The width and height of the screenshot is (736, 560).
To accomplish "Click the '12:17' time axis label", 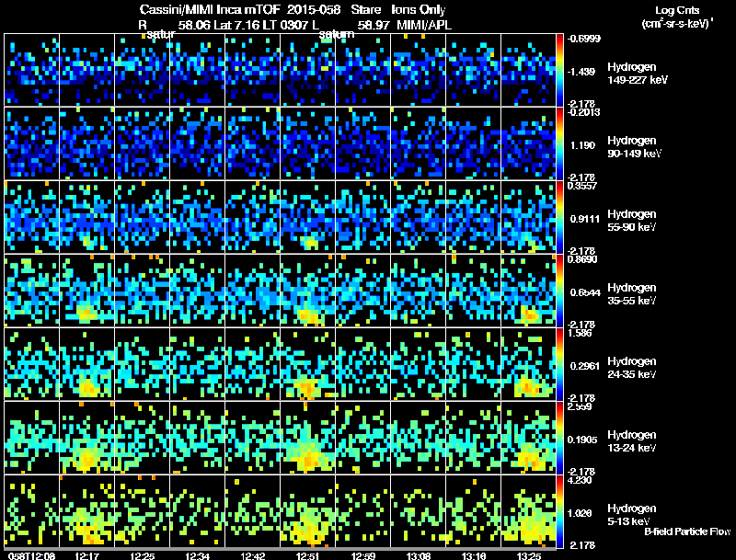I will [86, 556].
